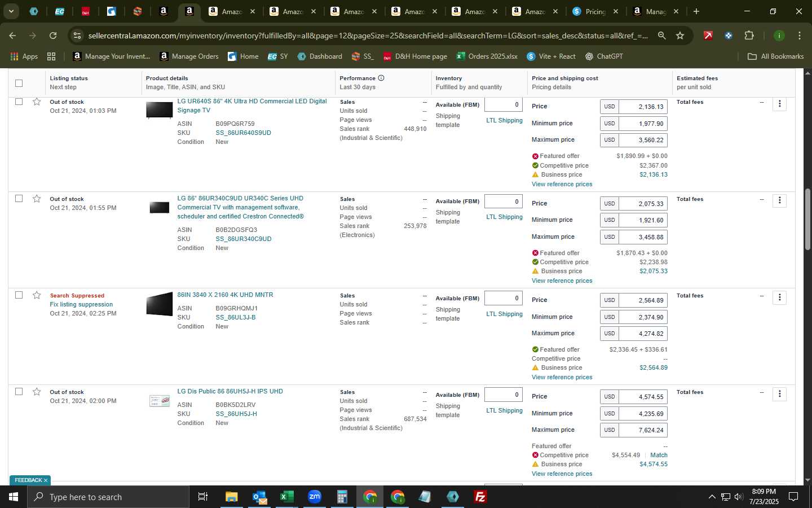Screen dimensions: 812x508
Task: Star the 86IN 3840 X 2160 listing
Action: point(37,295)
